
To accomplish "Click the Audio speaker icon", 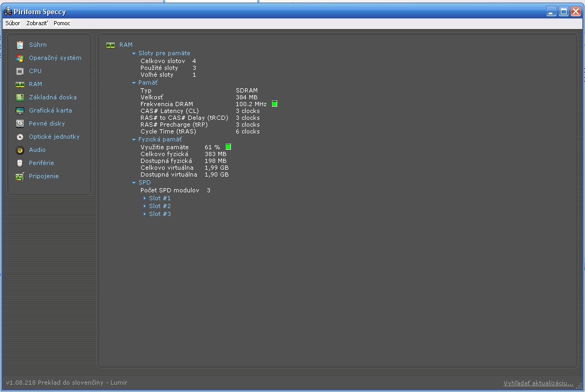I will tap(20, 150).
